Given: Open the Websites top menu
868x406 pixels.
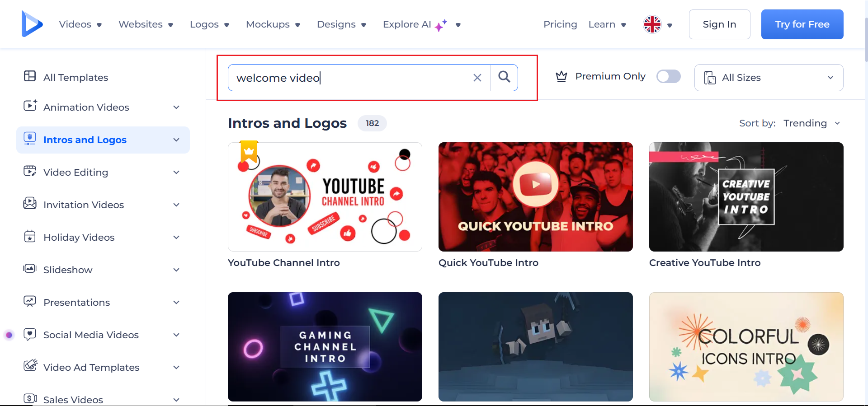Looking at the screenshot, I should pyautogui.click(x=146, y=24).
